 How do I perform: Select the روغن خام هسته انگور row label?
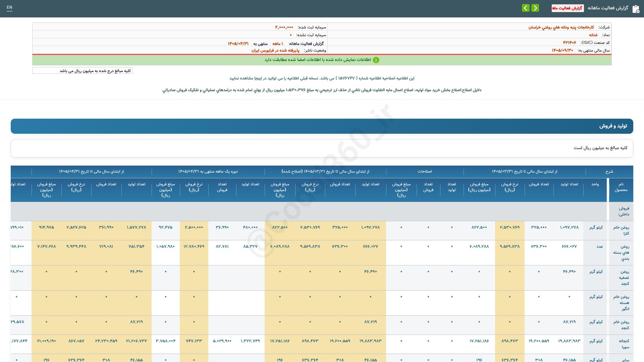point(621,303)
